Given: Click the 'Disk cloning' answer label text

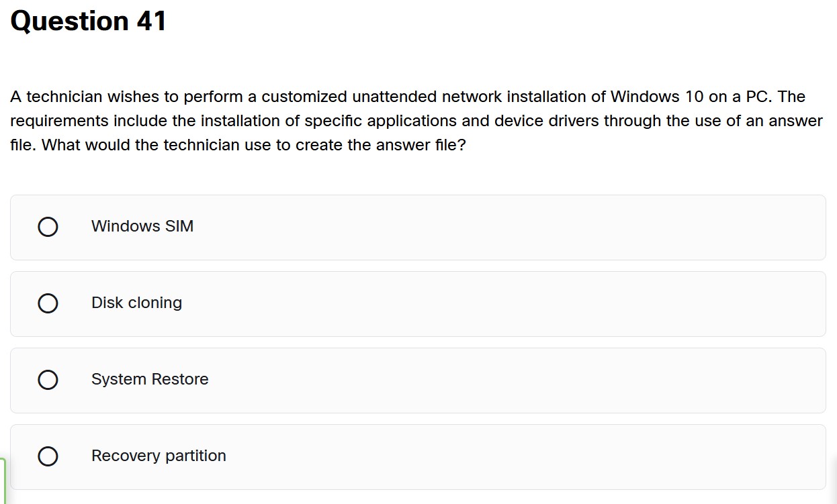Looking at the screenshot, I should (x=136, y=303).
